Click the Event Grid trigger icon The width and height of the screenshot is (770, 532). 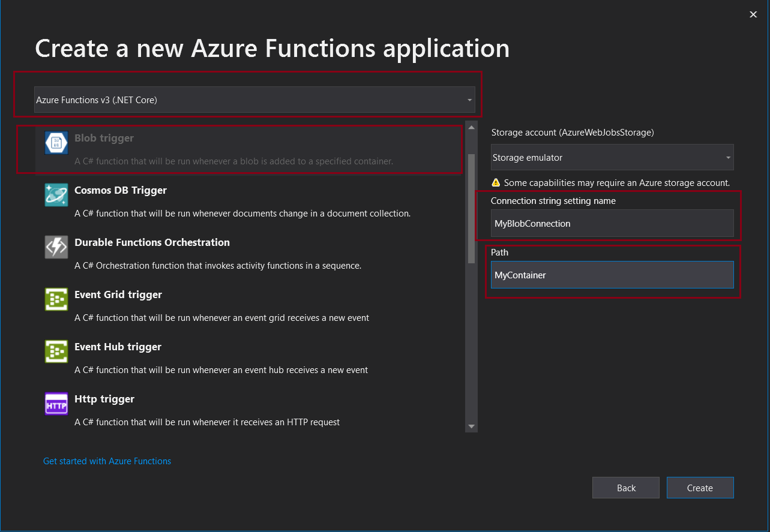pyautogui.click(x=56, y=299)
